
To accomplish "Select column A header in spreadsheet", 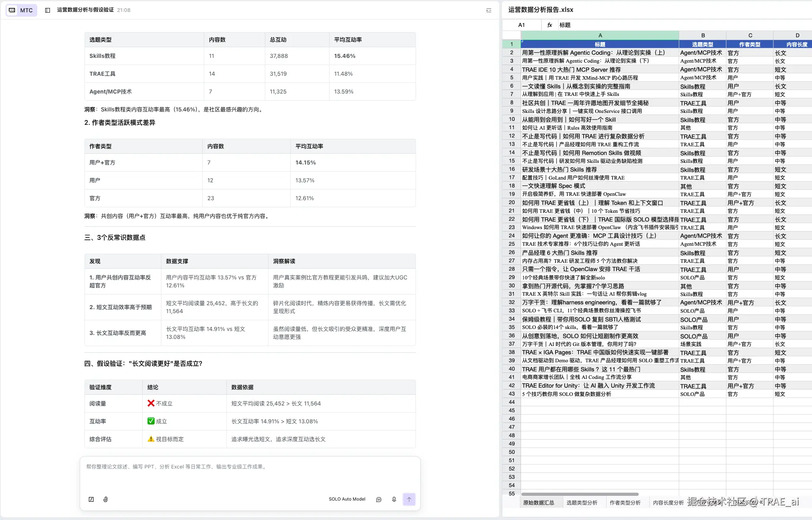I will pos(600,35).
